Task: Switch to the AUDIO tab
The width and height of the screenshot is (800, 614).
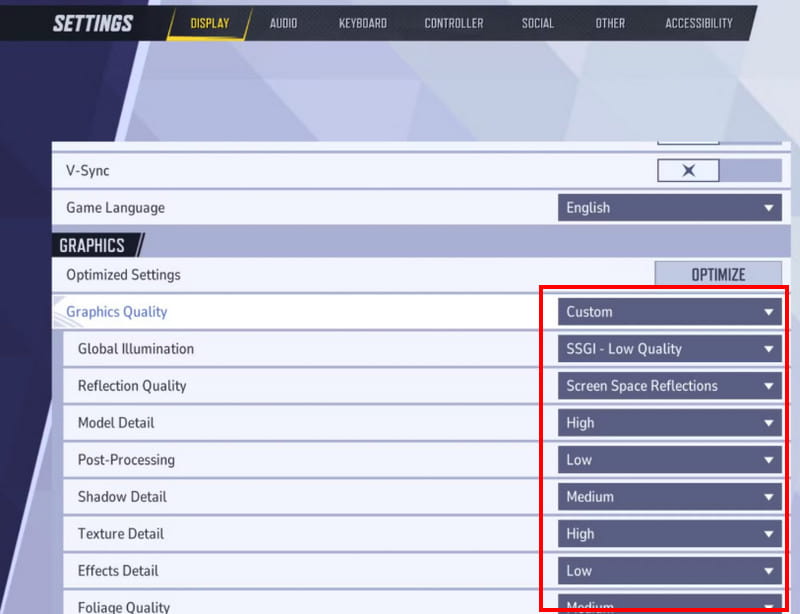Action: pos(283,23)
